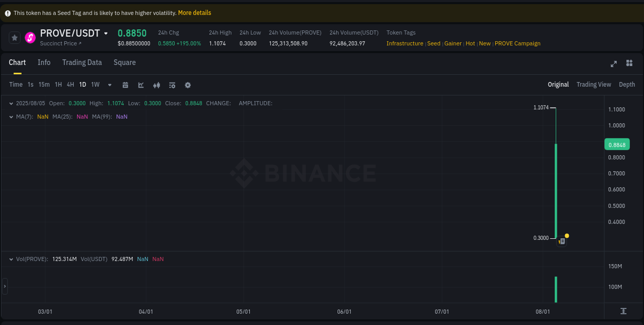Screen dimensions: 644x325
Task: Collapse the Vol(PROVE) volume pane
Action: pos(11,258)
